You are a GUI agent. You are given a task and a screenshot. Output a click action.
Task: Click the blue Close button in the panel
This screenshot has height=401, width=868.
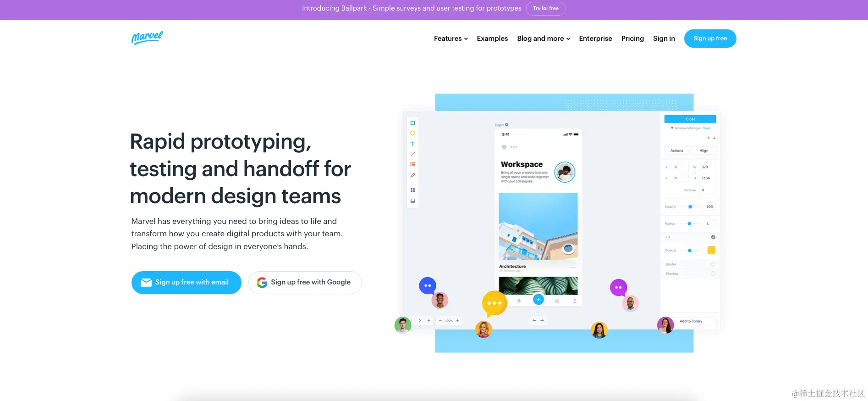(x=690, y=119)
